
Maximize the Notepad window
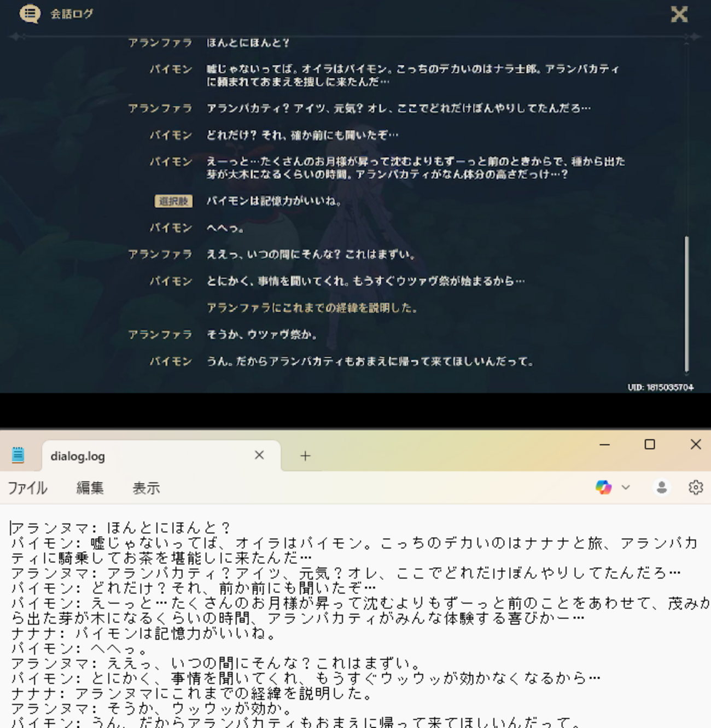(x=650, y=445)
